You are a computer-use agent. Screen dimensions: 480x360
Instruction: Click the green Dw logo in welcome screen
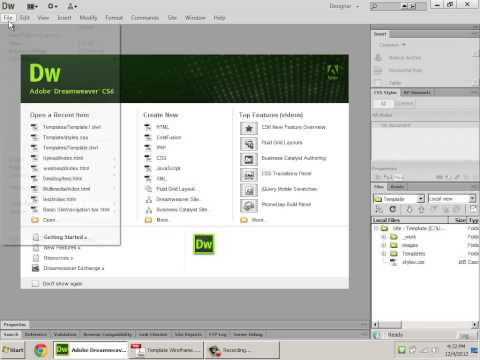[x=204, y=244]
